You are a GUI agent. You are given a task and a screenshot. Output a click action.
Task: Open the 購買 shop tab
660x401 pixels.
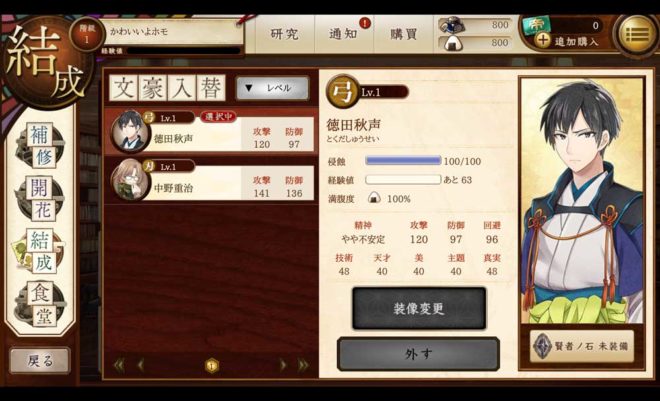404,34
